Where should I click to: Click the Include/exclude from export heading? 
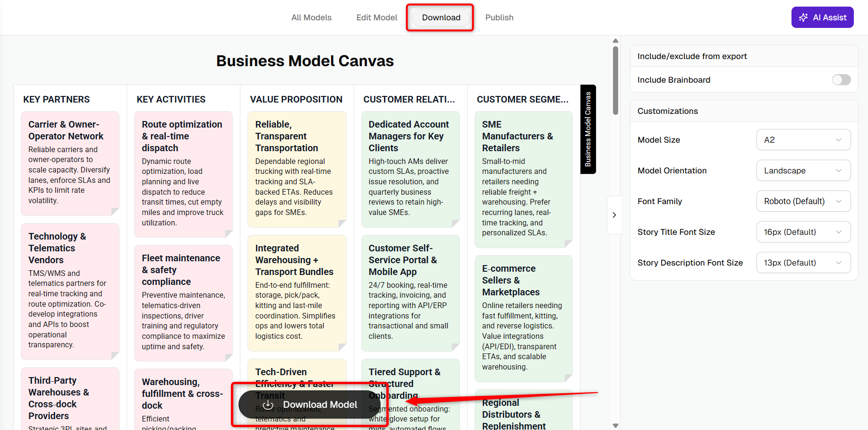(692, 56)
